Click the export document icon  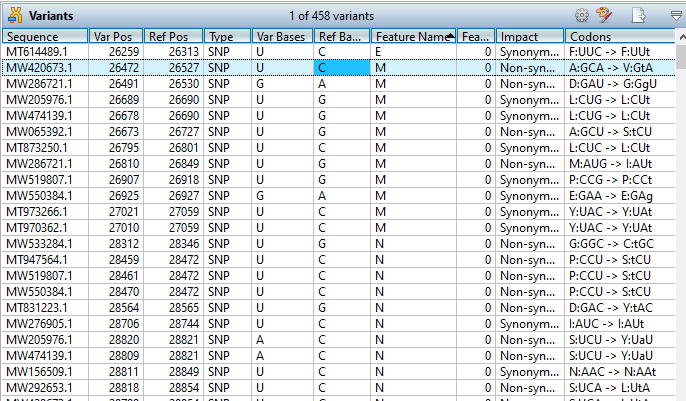638,15
